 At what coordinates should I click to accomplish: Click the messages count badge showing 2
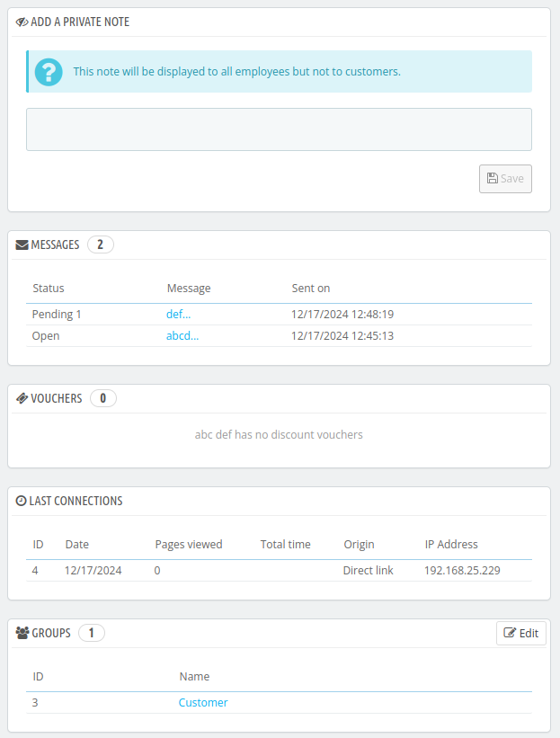click(x=100, y=245)
